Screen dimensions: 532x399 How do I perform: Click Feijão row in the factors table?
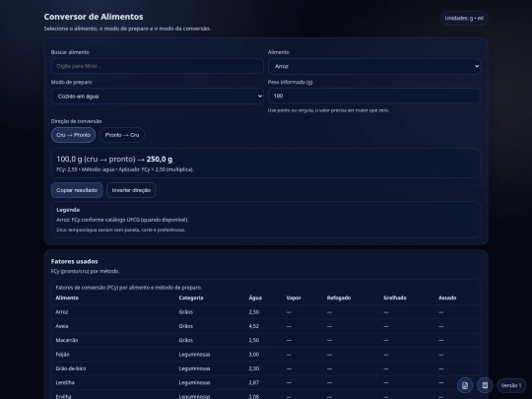click(x=266, y=355)
